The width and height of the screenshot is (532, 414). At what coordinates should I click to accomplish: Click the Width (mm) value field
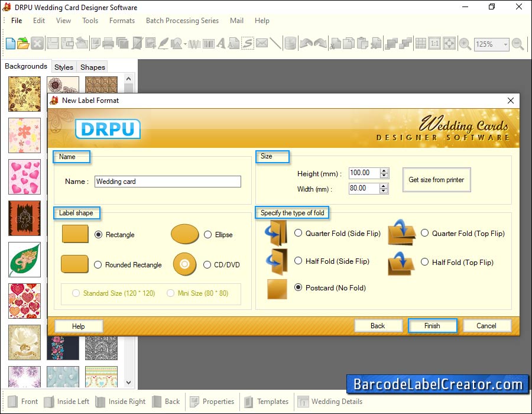click(364, 188)
